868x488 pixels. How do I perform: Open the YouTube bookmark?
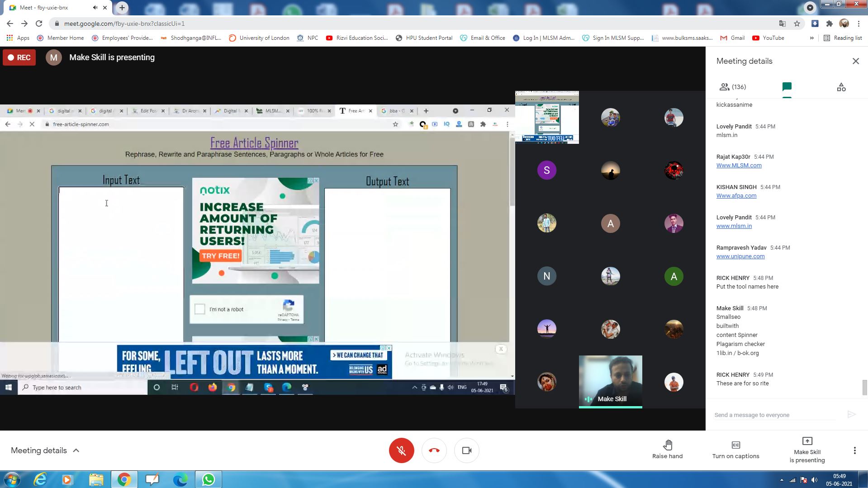click(768, 38)
